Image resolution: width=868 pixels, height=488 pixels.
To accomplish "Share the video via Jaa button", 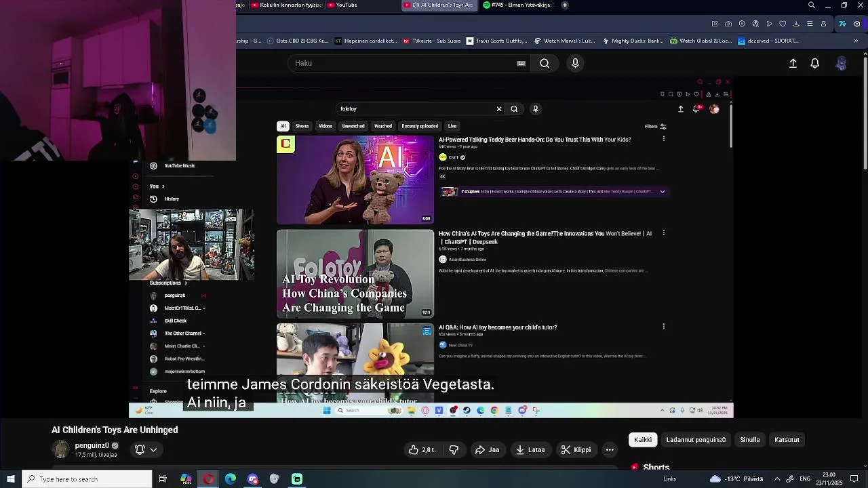I will [x=487, y=449].
